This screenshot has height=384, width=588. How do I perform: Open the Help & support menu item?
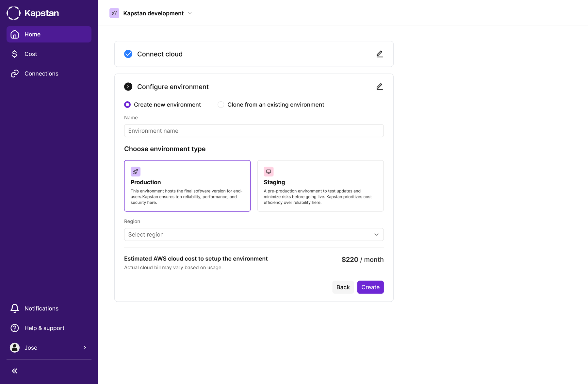click(x=49, y=328)
